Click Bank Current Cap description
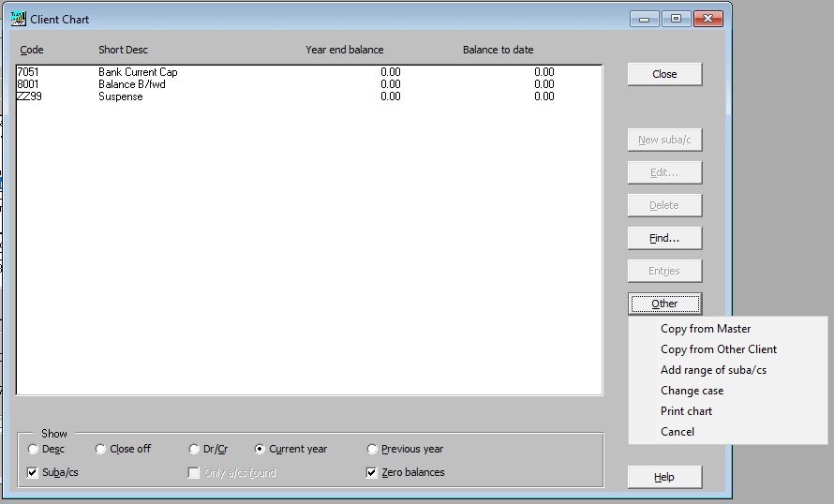The image size is (834, 504). [138, 72]
